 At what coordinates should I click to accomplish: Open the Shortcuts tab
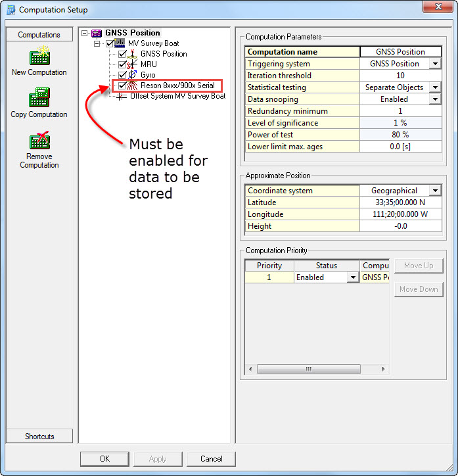point(39,437)
